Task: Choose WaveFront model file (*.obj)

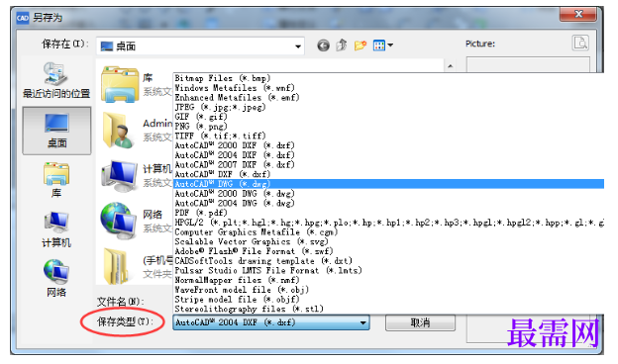Action: tap(242, 290)
